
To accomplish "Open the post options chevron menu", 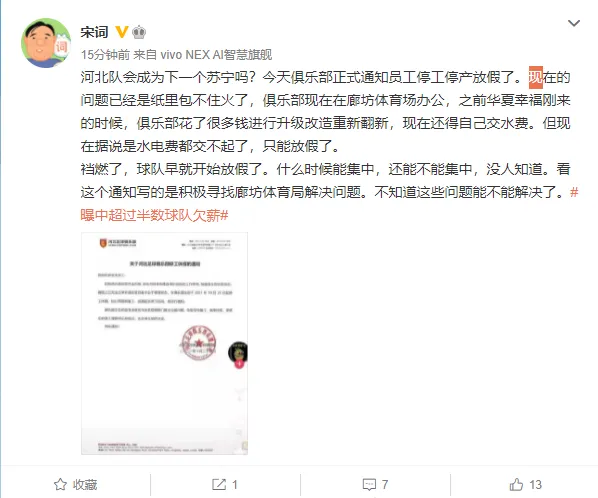I will click(574, 23).
